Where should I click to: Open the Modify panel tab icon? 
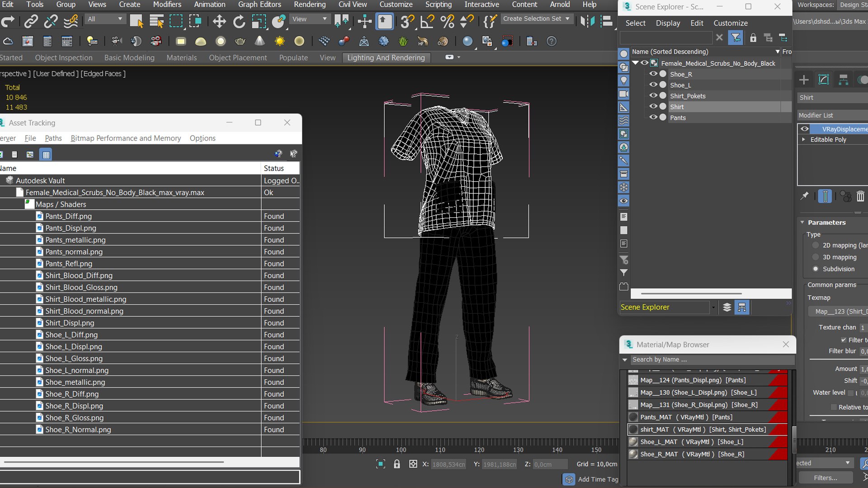tap(824, 80)
